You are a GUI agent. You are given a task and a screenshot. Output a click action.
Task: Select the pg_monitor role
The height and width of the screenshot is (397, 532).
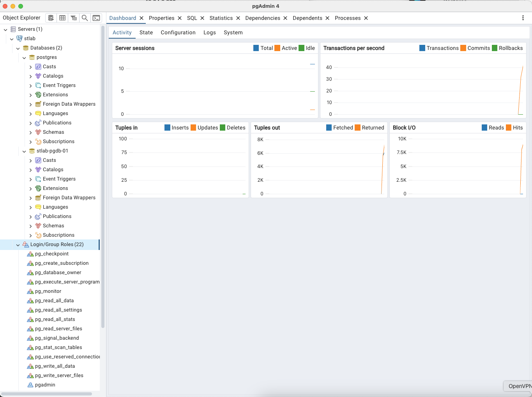pos(48,291)
